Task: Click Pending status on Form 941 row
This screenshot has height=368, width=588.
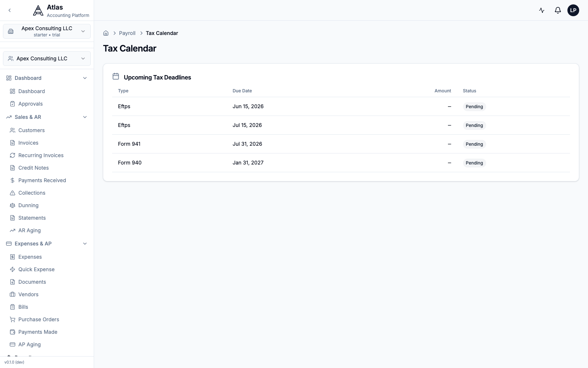Action: pyautogui.click(x=474, y=144)
